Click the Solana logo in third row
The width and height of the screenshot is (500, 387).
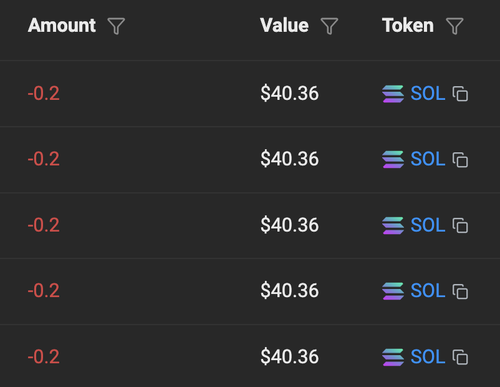coord(393,225)
